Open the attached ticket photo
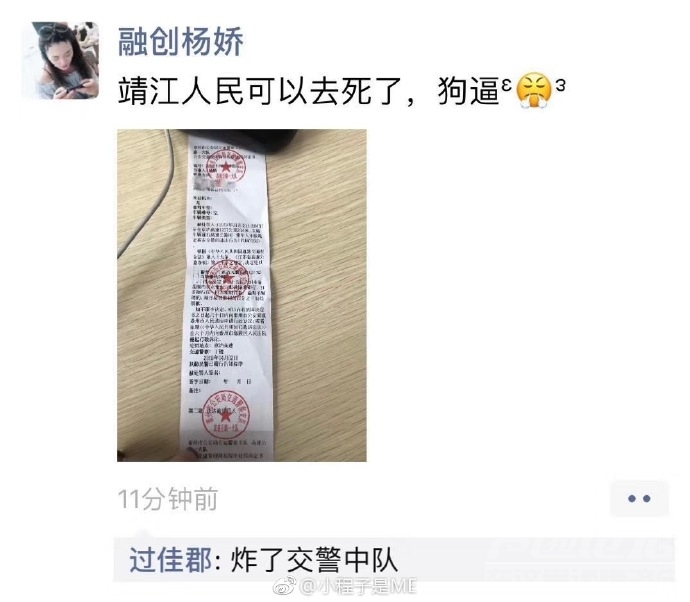This screenshot has height=602, width=690. click(x=242, y=295)
